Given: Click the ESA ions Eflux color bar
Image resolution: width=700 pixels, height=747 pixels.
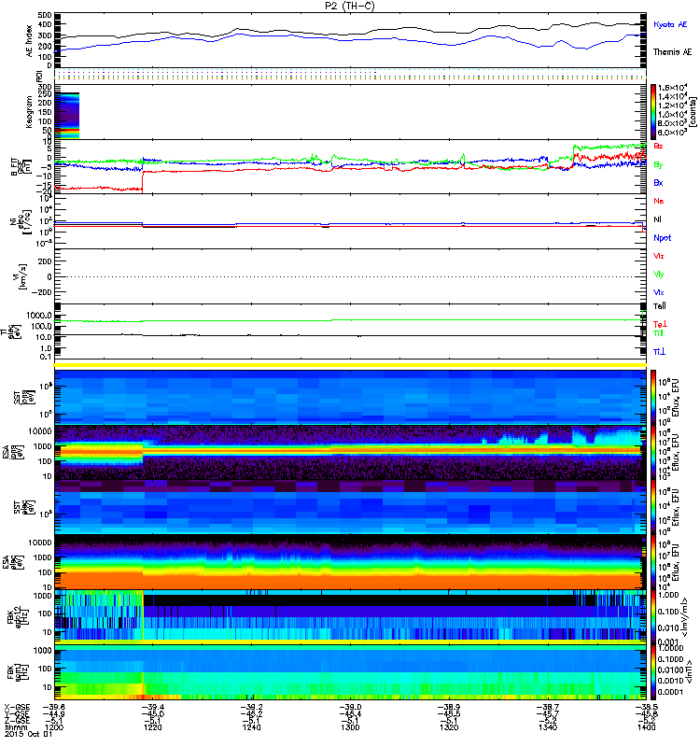Looking at the screenshot, I should pos(653,452).
